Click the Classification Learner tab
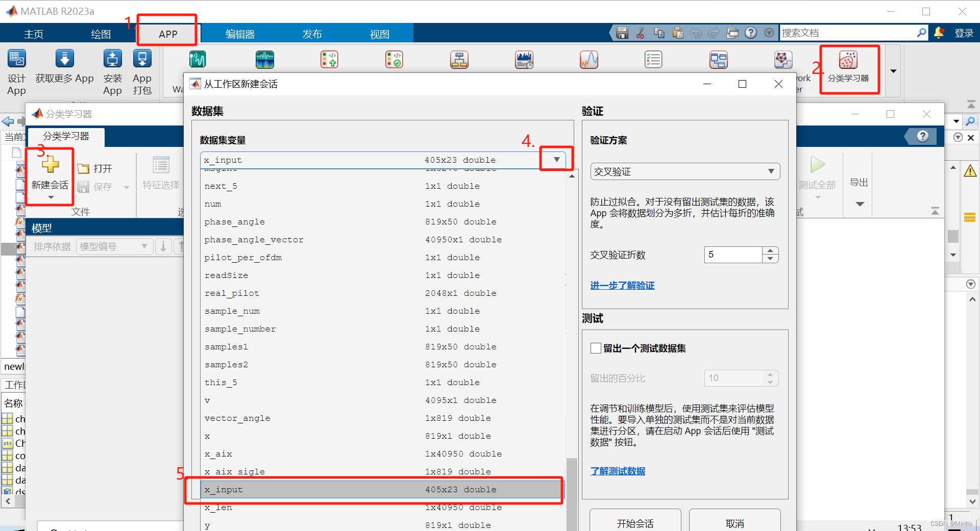This screenshot has height=531, width=980. [x=66, y=136]
